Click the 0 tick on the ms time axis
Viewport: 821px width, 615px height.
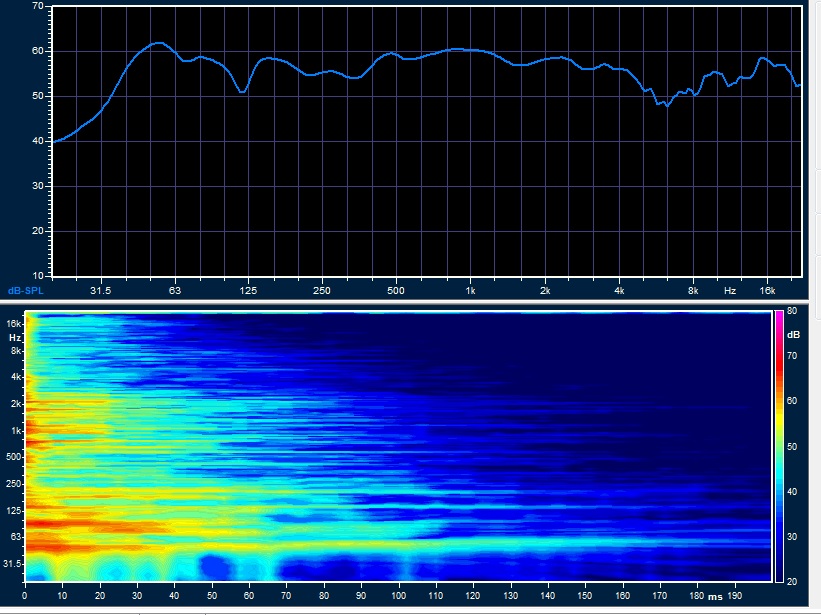tap(25, 596)
